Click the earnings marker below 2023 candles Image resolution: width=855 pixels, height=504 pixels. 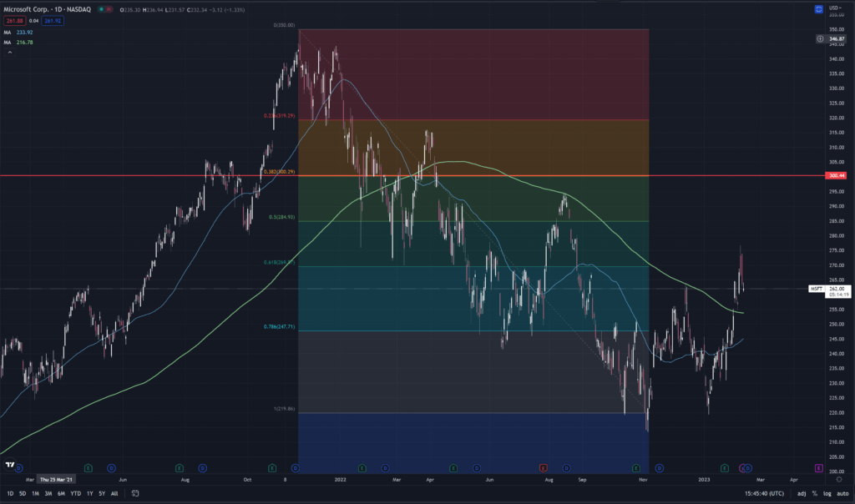click(724, 468)
